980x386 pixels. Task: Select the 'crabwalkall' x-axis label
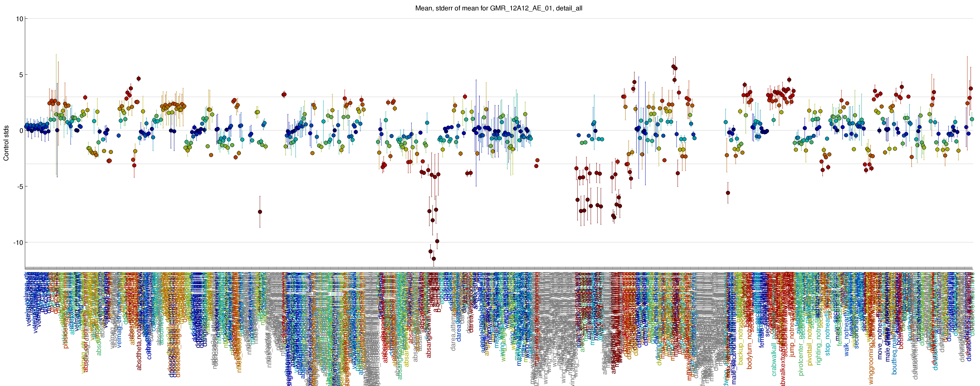(x=774, y=359)
